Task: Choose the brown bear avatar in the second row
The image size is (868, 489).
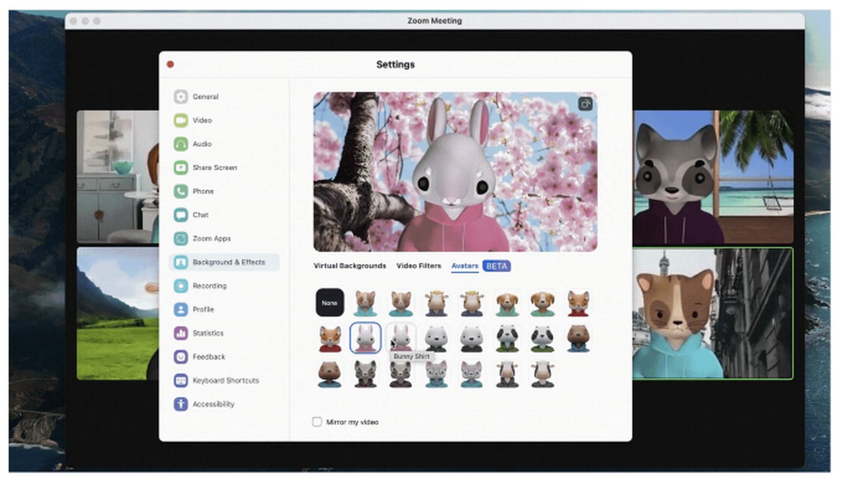Action: point(578,338)
